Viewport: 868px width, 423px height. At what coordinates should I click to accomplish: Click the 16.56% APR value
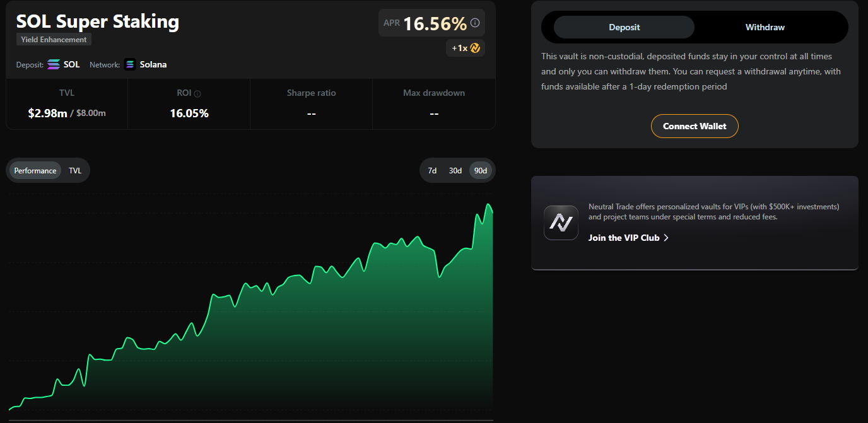point(435,23)
